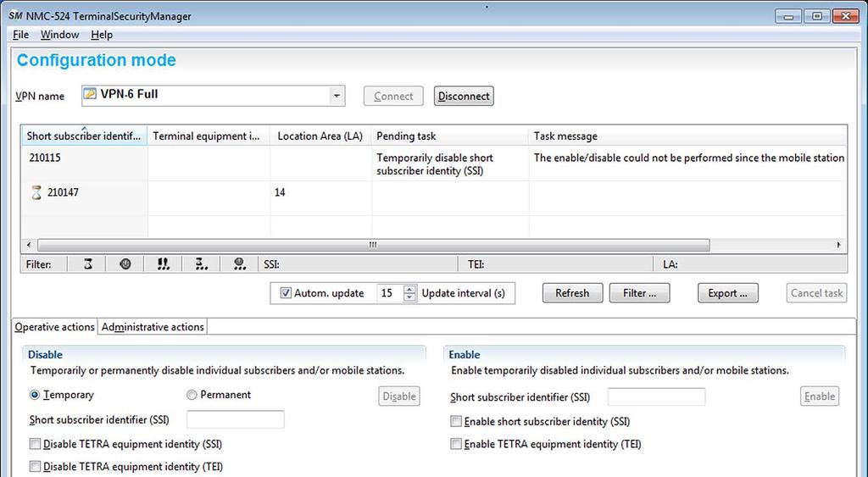The width and height of the screenshot is (868, 477).
Task: Click horizontal scrollbar thumb of table
Action: 373,245
